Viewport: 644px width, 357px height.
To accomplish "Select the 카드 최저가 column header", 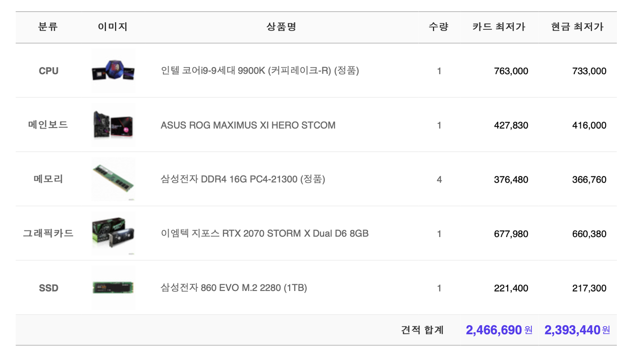I will click(499, 27).
